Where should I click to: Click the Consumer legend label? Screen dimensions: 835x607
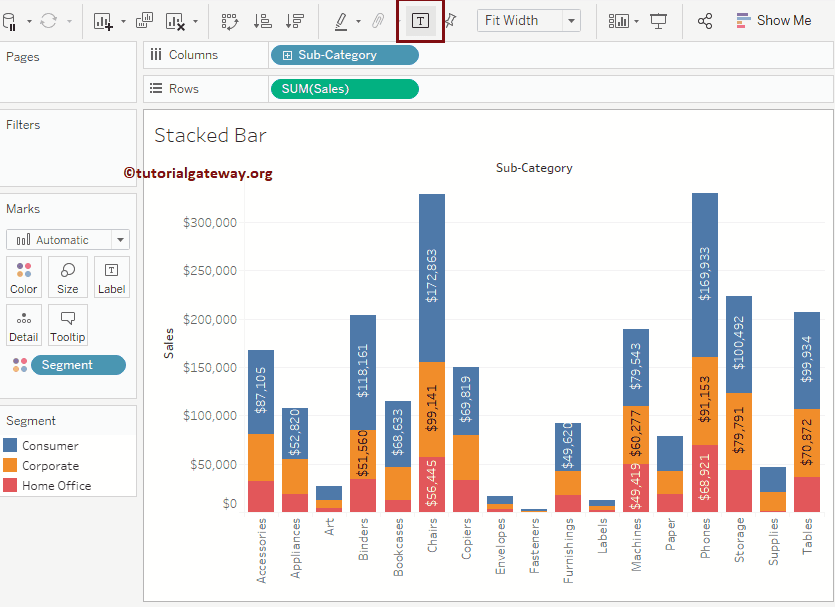[50, 446]
